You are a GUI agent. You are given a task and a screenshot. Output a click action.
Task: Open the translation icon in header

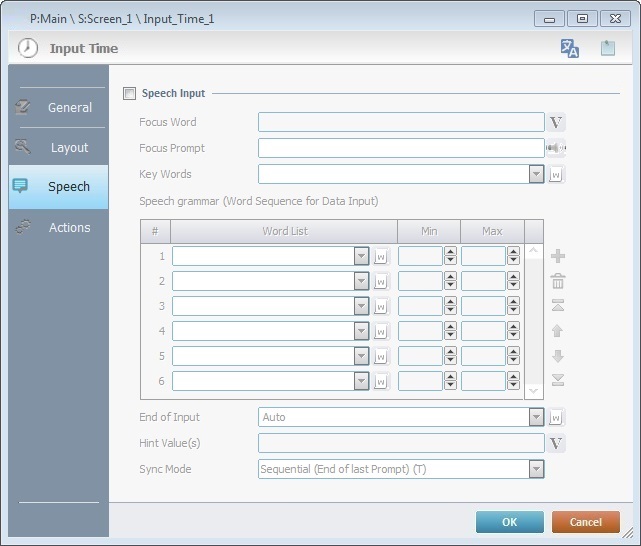tap(570, 48)
